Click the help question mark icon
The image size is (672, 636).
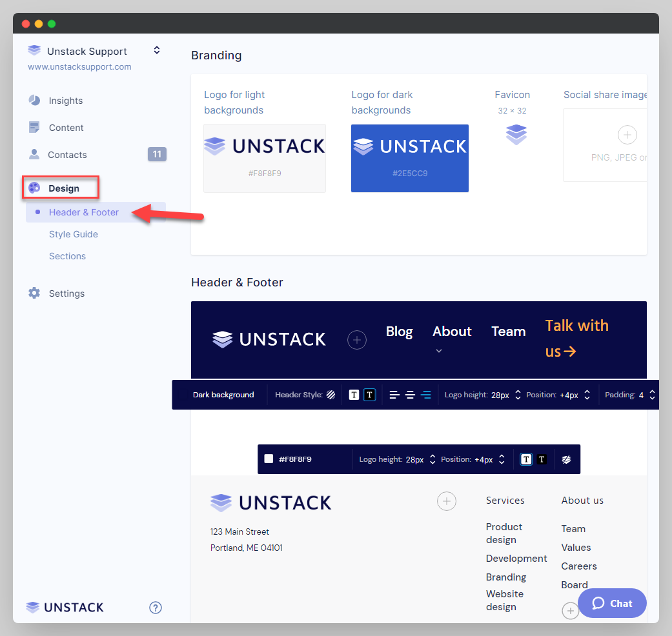155,607
